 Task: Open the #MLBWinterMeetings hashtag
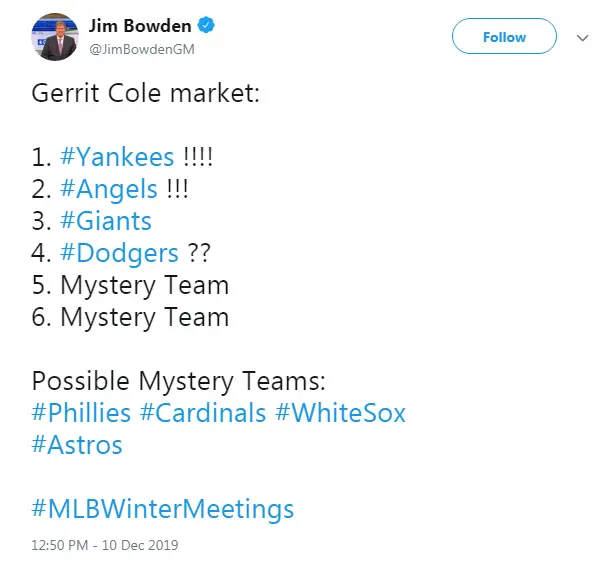click(163, 509)
